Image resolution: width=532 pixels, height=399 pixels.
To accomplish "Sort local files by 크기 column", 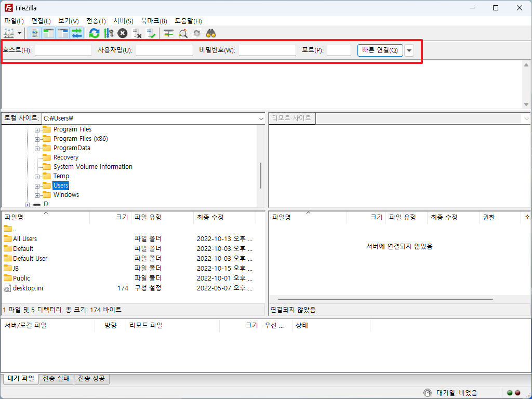I will [x=111, y=218].
